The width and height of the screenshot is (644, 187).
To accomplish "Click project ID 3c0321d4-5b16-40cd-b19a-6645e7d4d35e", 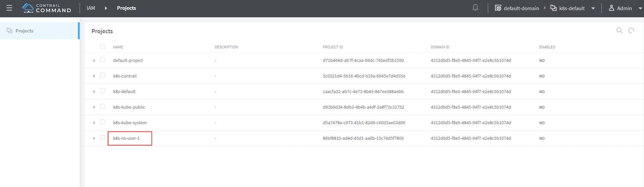I will (x=364, y=76).
